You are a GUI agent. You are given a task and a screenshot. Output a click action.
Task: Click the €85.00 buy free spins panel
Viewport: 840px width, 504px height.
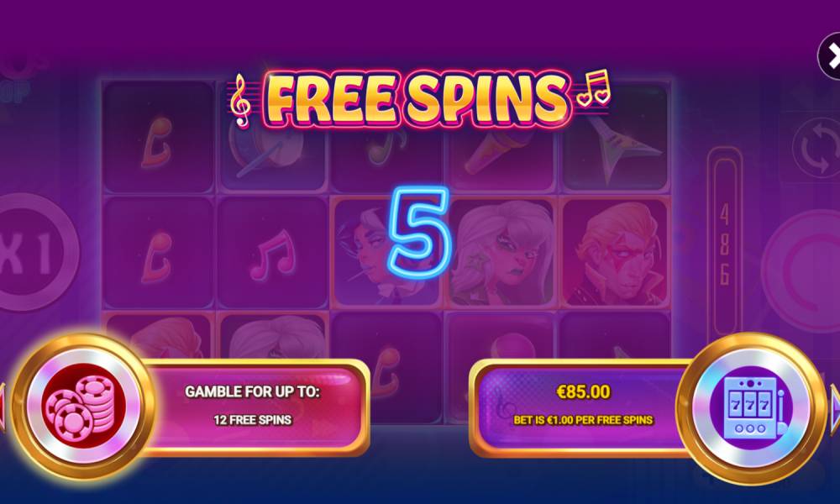tap(581, 407)
